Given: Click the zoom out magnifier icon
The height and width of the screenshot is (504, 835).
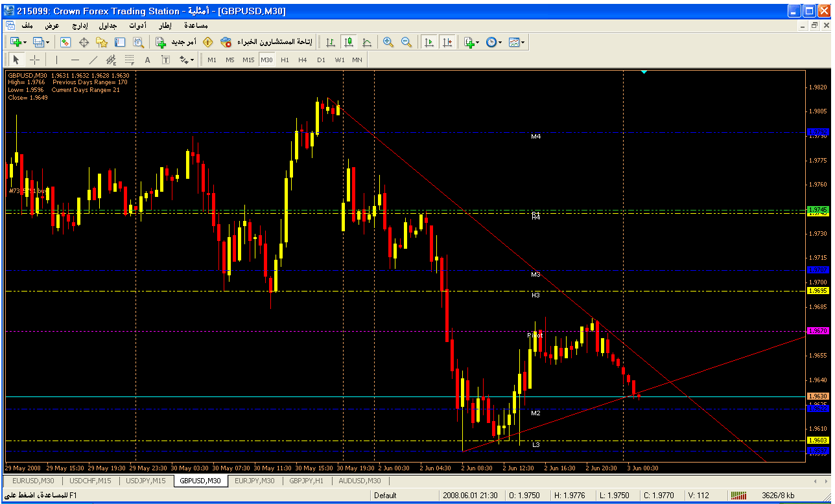Looking at the screenshot, I should pyautogui.click(x=406, y=42).
